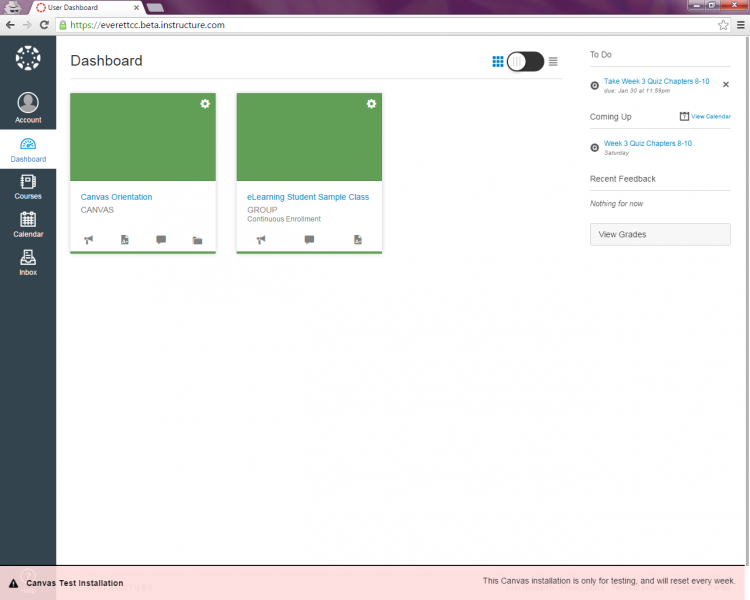Open the Account menu in the sidebar
Image resolution: width=750 pixels, height=600 pixels.
[x=28, y=108]
